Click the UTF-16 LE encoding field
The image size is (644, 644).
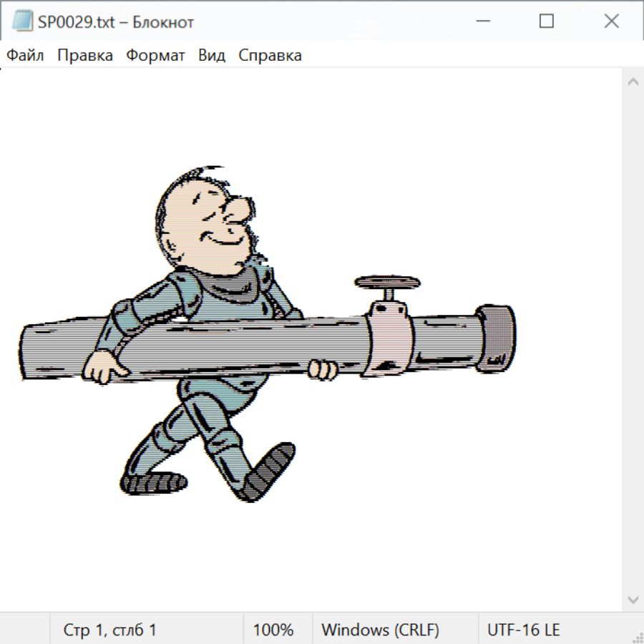(524, 630)
